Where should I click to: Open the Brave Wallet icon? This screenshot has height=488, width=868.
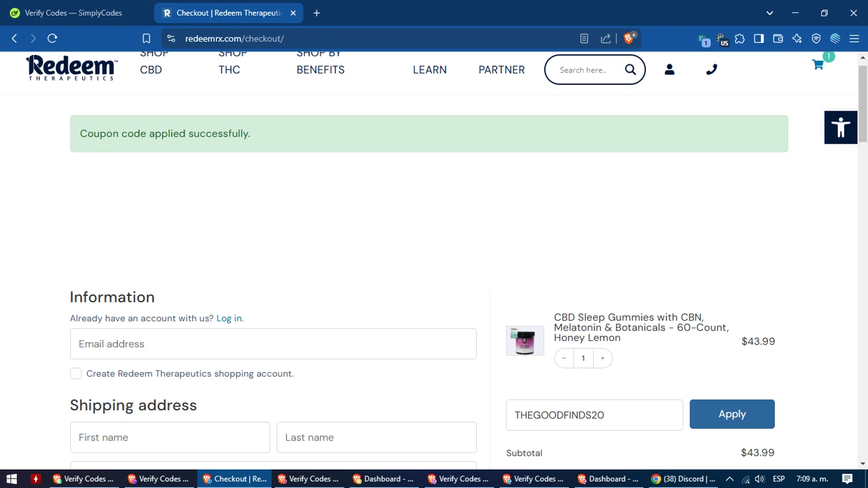pyautogui.click(x=778, y=38)
